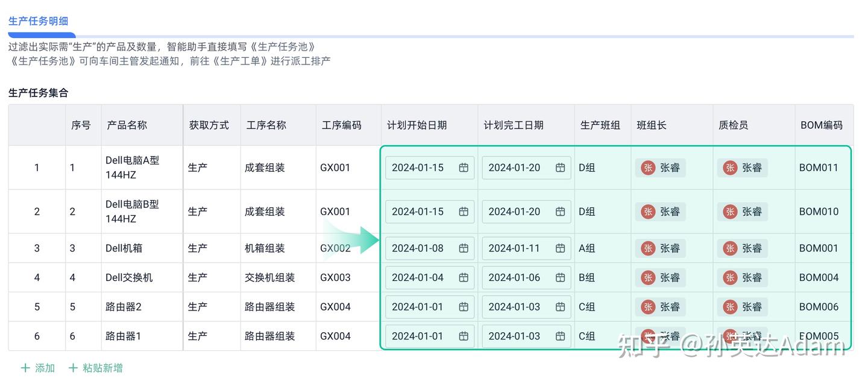Open calendar icon beside 2024-01-04 start date
Image resolution: width=868 pixels, height=381 pixels.
coord(464,278)
